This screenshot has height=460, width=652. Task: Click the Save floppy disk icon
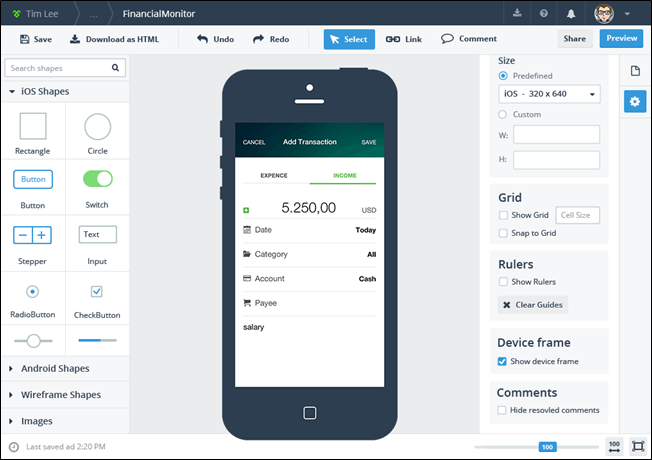point(25,39)
